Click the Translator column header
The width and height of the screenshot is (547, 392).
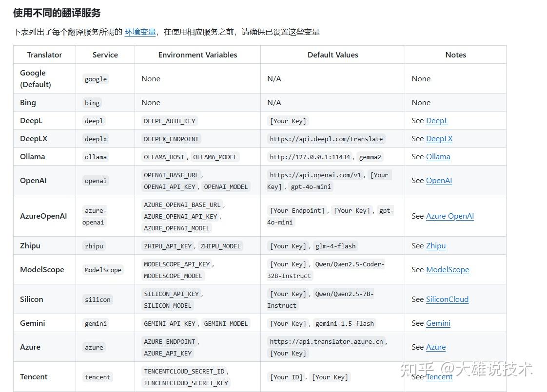(44, 55)
